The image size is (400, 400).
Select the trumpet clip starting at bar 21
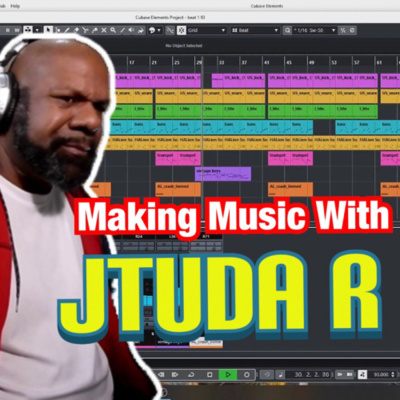click(x=166, y=159)
